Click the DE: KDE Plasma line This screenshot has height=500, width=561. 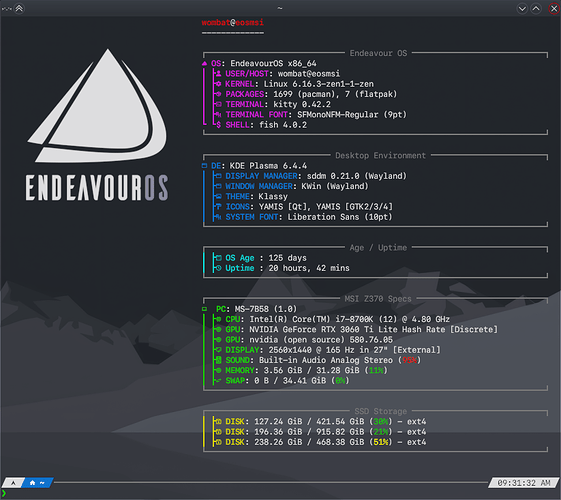[259, 166]
